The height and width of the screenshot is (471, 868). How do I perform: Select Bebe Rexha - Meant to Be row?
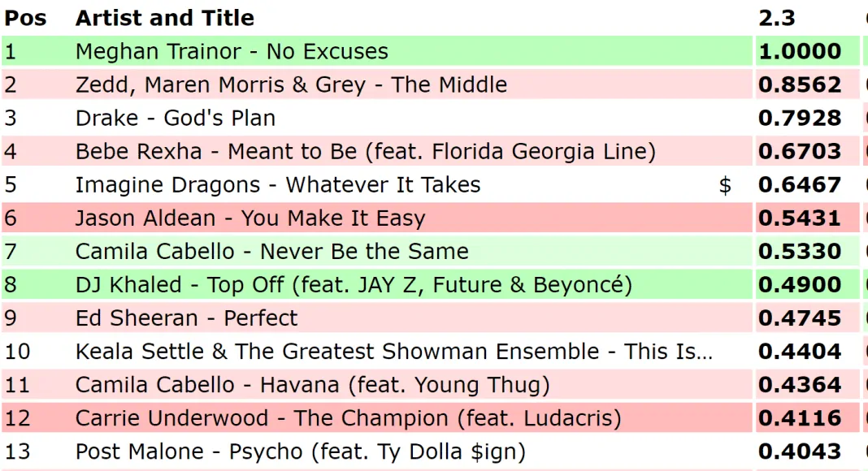[365, 152]
